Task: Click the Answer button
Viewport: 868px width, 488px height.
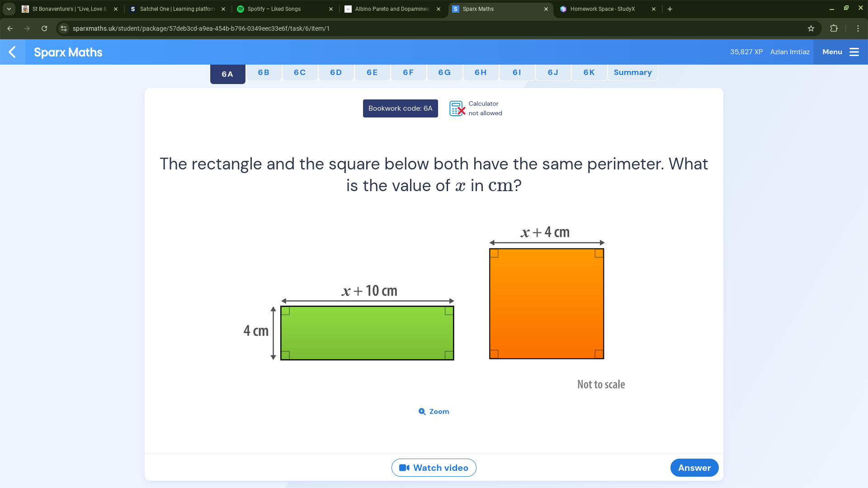Action: click(x=694, y=468)
